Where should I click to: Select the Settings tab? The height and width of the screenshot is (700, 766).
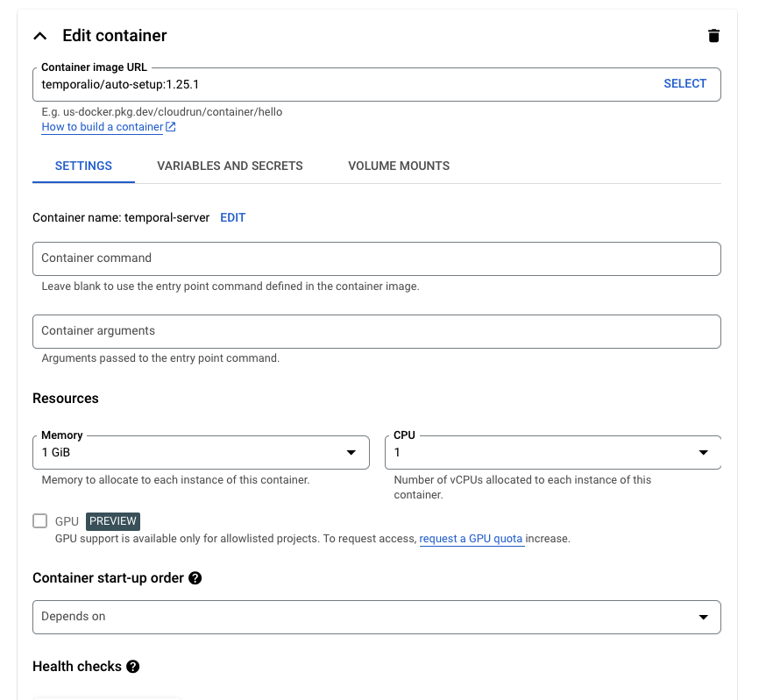pos(83,166)
